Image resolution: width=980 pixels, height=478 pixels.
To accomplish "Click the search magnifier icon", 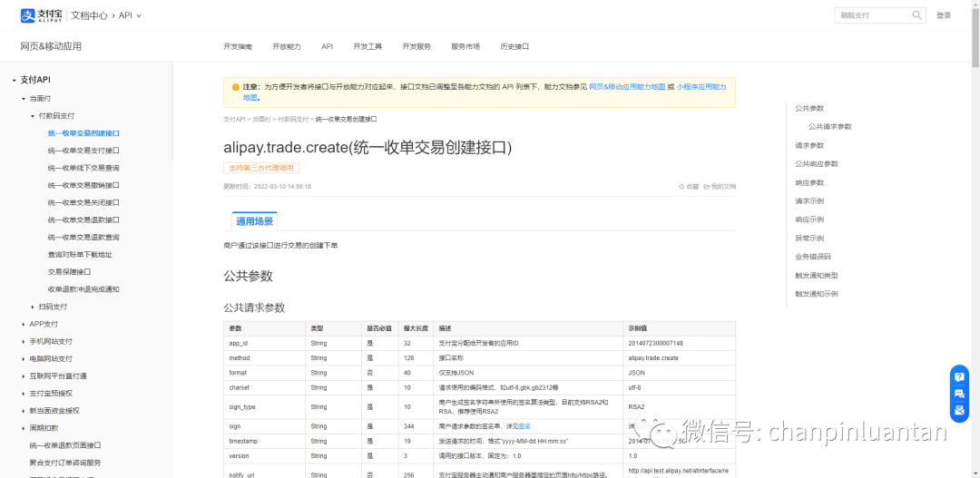I will pos(916,15).
